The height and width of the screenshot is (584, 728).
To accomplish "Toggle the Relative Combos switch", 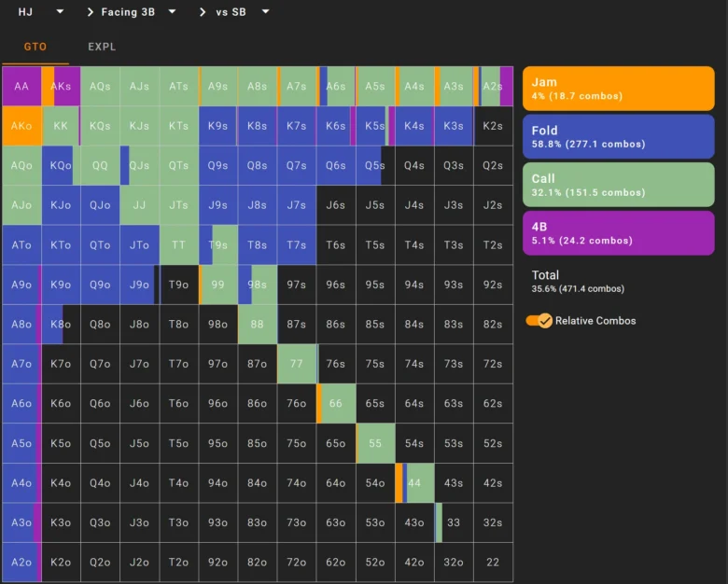I will coord(539,320).
